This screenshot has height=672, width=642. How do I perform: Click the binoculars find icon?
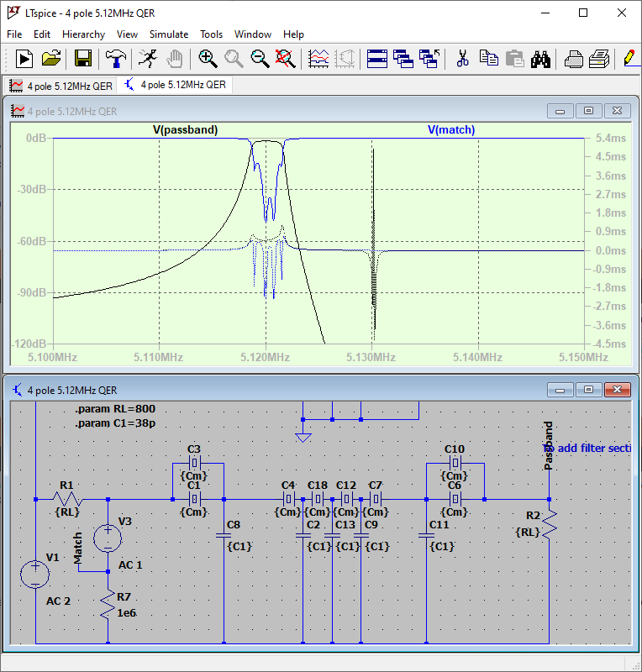(x=540, y=58)
